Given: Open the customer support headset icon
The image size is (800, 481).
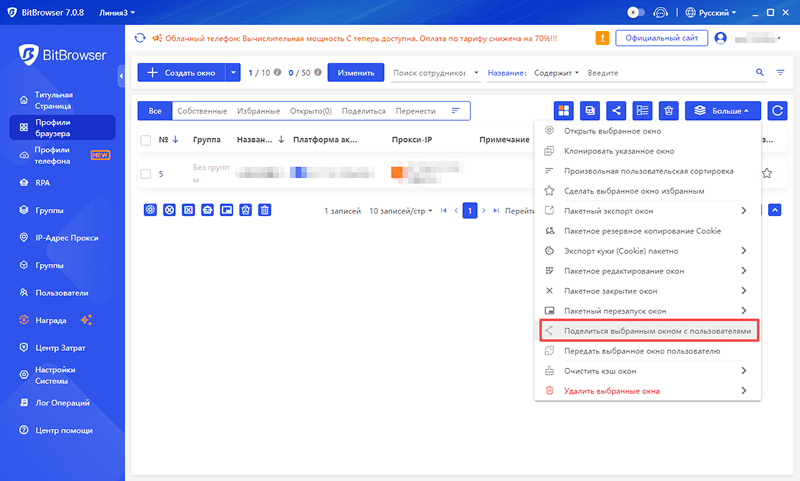Looking at the screenshot, I should (x=661, y=13).
